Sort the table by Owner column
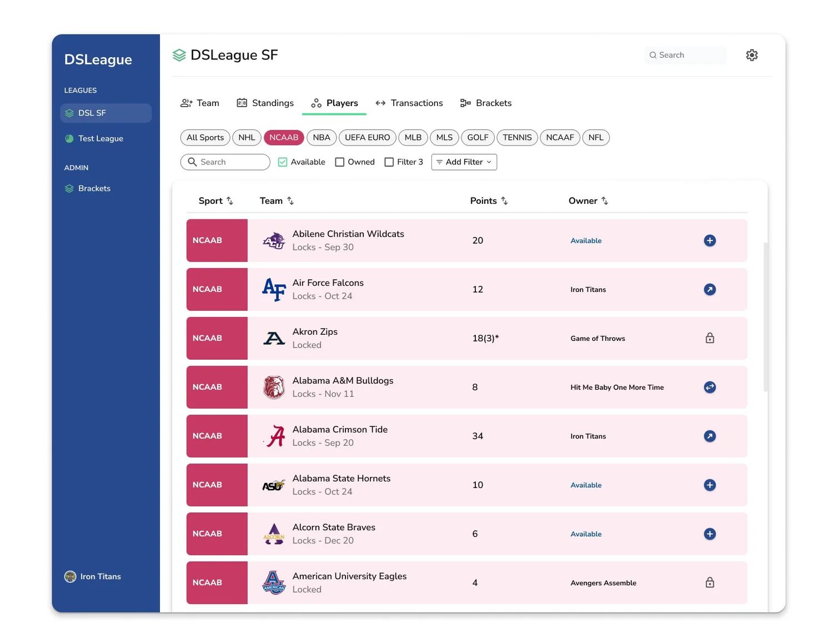Image resolution: width=833 pixels, height=644 pixels. coord(588,201)
